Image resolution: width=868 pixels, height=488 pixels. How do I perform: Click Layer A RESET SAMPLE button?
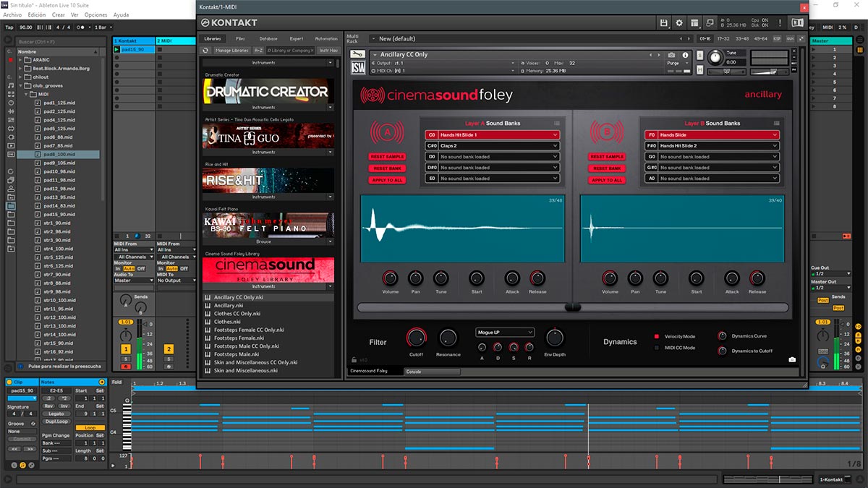pos(387,156)
